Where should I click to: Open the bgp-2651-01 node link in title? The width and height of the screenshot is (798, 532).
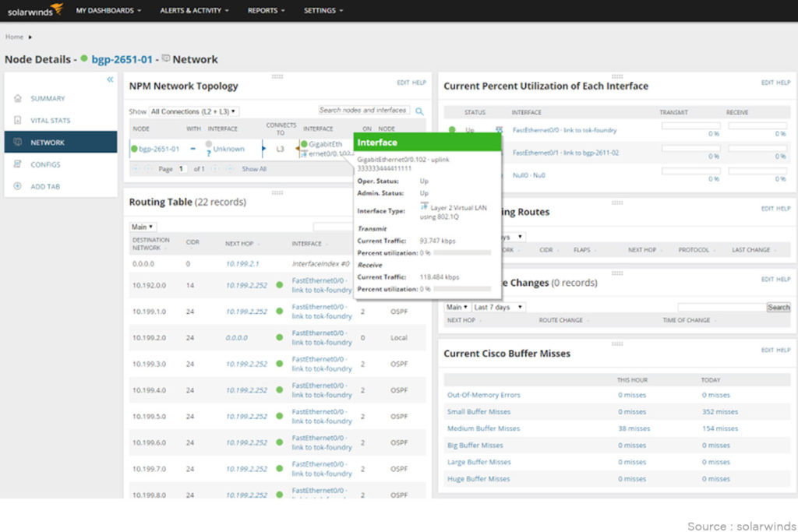(x=122, y=59)
